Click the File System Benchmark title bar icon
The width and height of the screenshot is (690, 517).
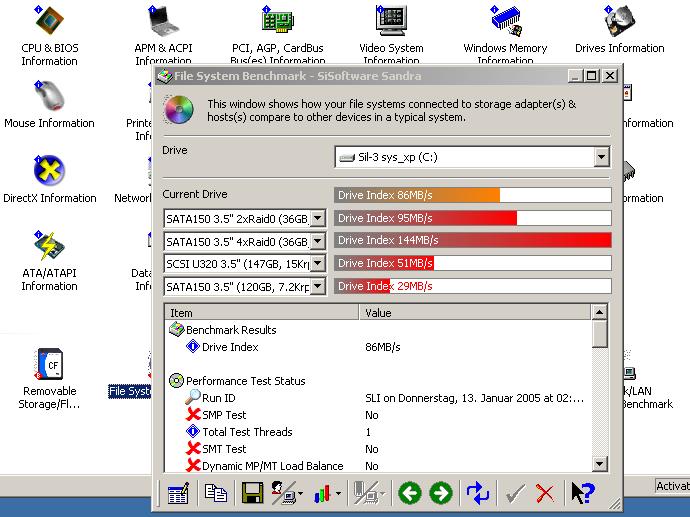click(165, 76)
